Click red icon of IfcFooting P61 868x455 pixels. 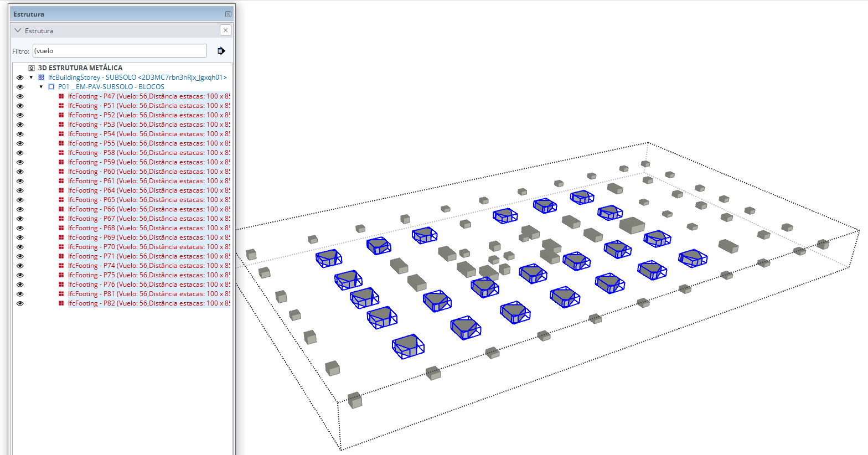(x=61, y=181)
